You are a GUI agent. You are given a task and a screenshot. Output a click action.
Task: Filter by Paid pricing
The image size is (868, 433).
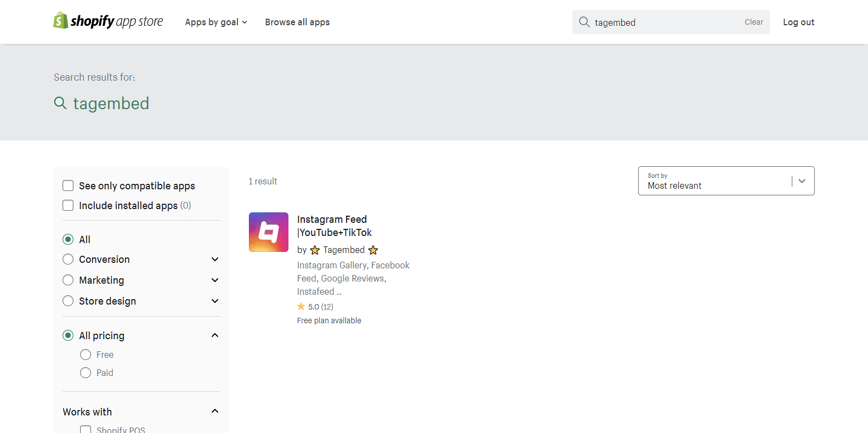coord(86,373)
